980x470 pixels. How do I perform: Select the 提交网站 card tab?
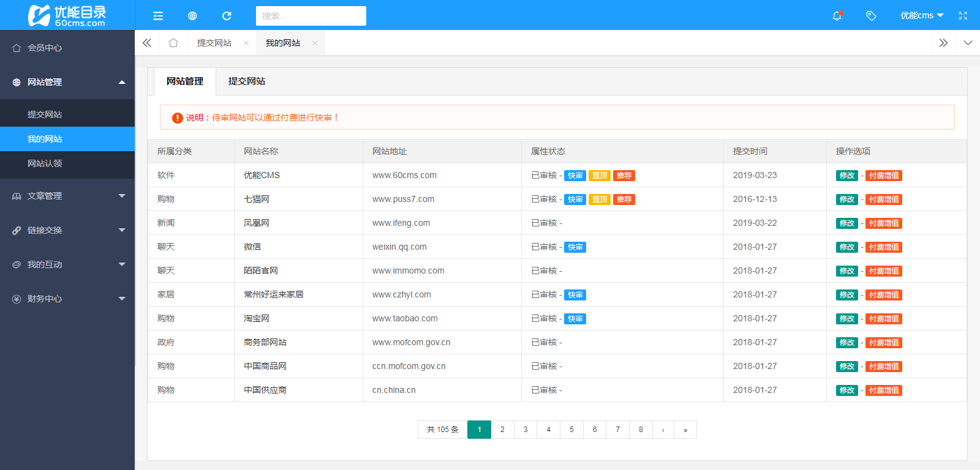click(x=247, y=81)
